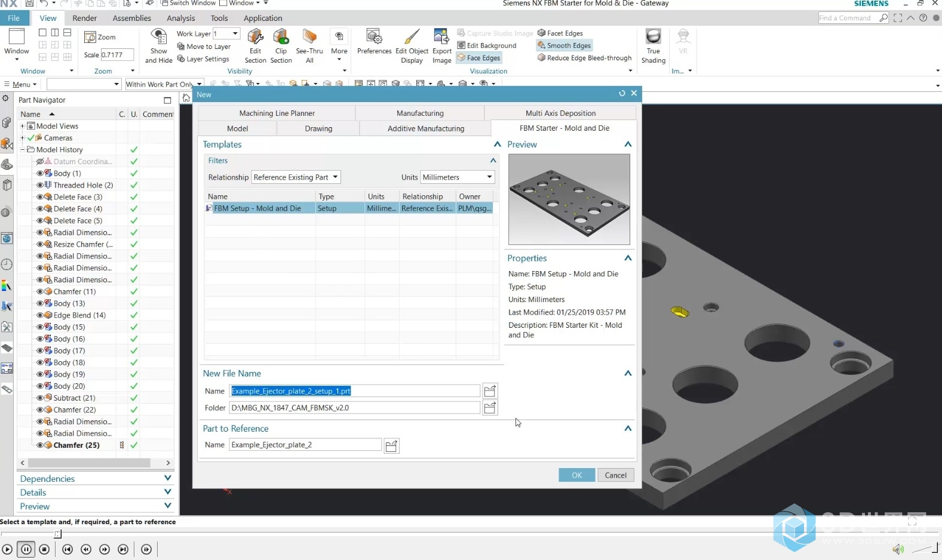The height and width of the screenshot is (560, 942).
Task: Browse for destination folder
Action: click(490, 408)
